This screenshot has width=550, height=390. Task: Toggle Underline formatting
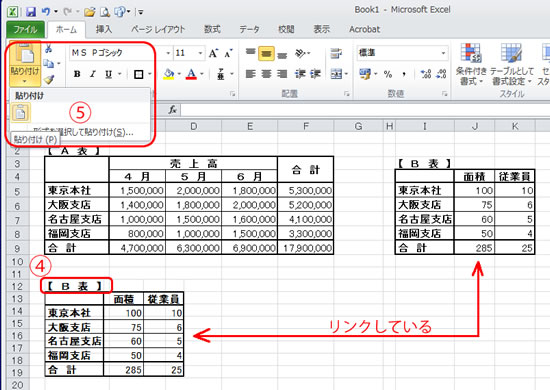click(108, 74)
